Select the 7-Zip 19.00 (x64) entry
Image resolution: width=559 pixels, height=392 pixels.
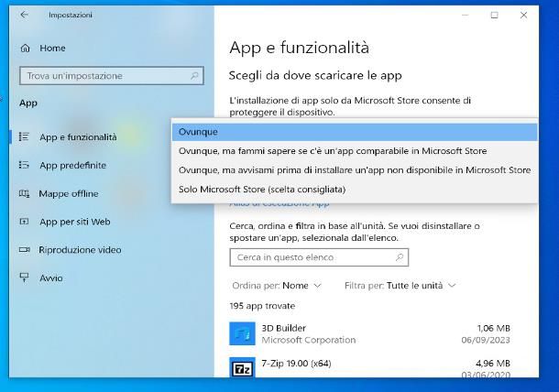369,367
